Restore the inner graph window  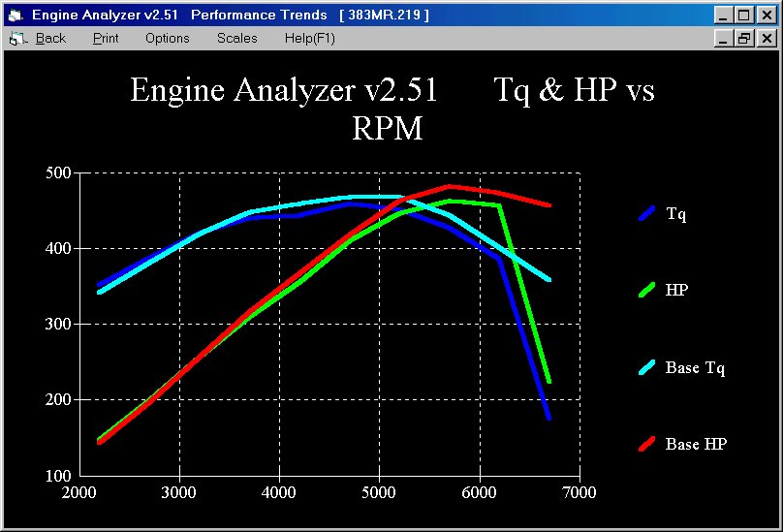pyautogui.click(x=744, y=39)
